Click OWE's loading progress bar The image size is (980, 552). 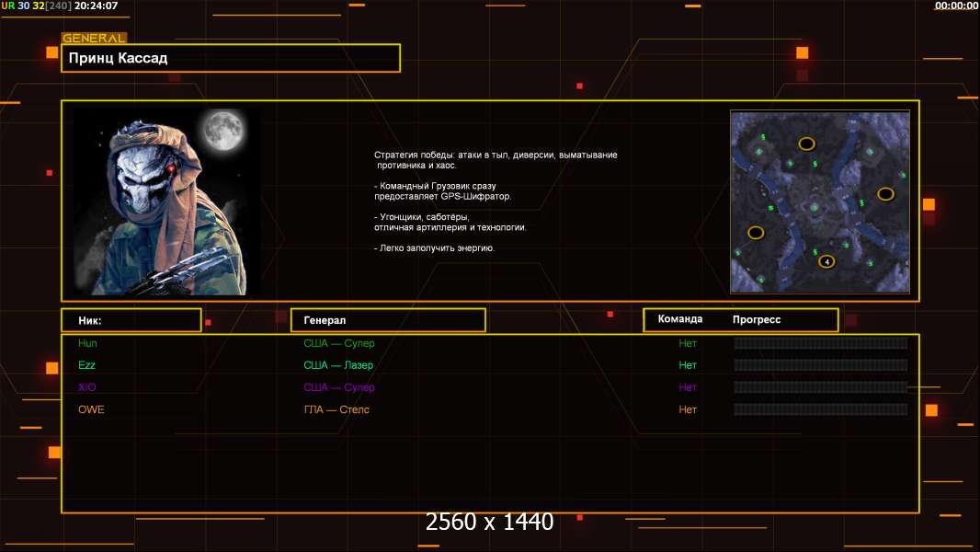(821, 409)
